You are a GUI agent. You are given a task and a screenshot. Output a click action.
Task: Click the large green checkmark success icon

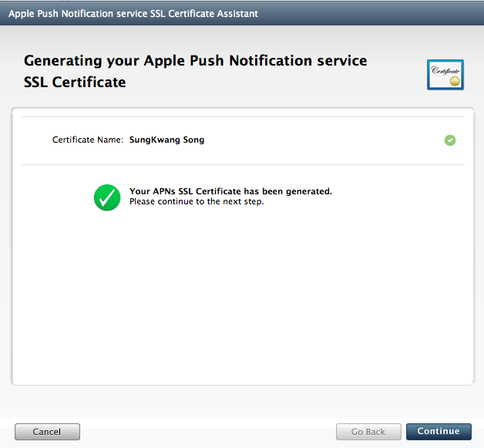107,197
